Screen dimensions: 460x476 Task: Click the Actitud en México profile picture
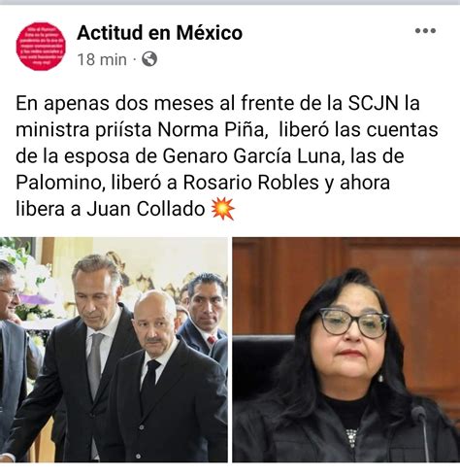click(x=41, y=47)
